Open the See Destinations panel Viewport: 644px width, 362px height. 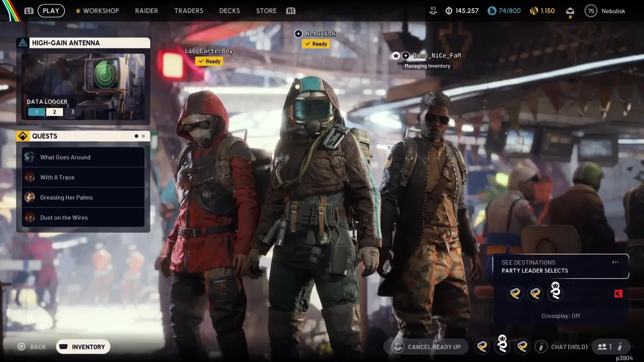[561, 266]
